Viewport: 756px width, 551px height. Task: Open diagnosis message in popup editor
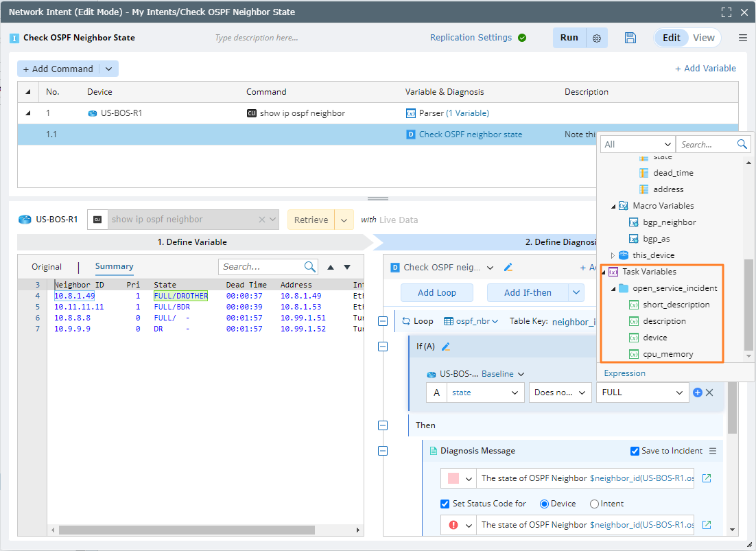pos(707,478)
